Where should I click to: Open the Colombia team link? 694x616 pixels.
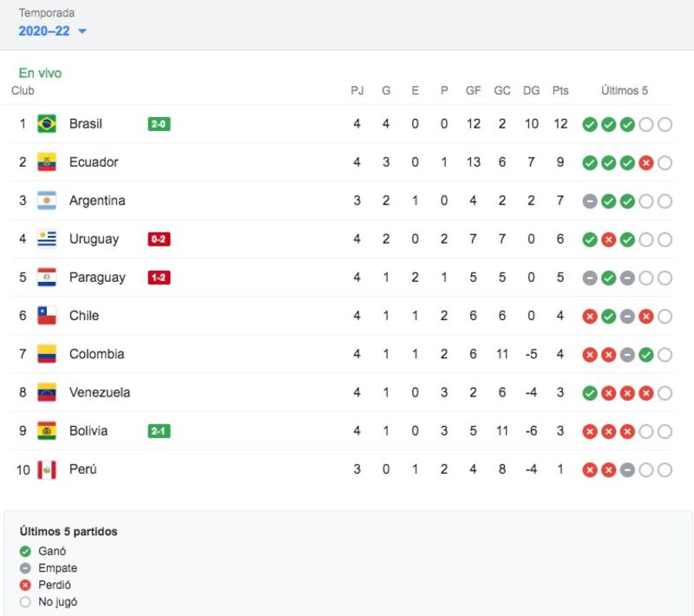coord(96,354)
